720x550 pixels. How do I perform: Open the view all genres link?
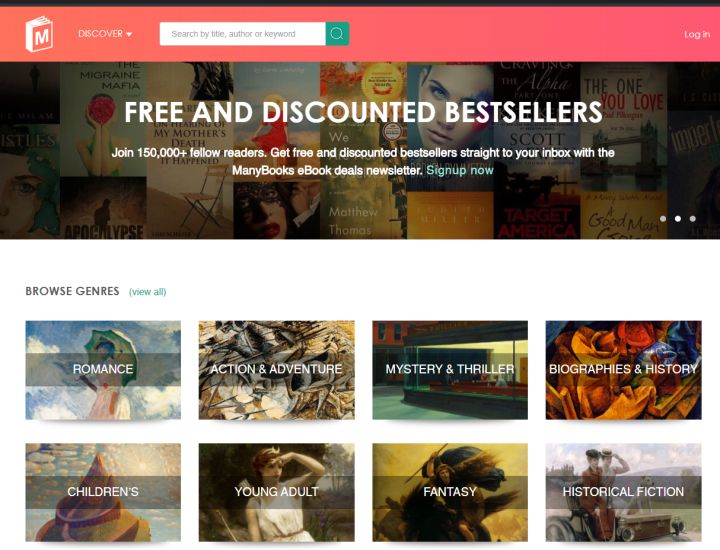[147, 292]
